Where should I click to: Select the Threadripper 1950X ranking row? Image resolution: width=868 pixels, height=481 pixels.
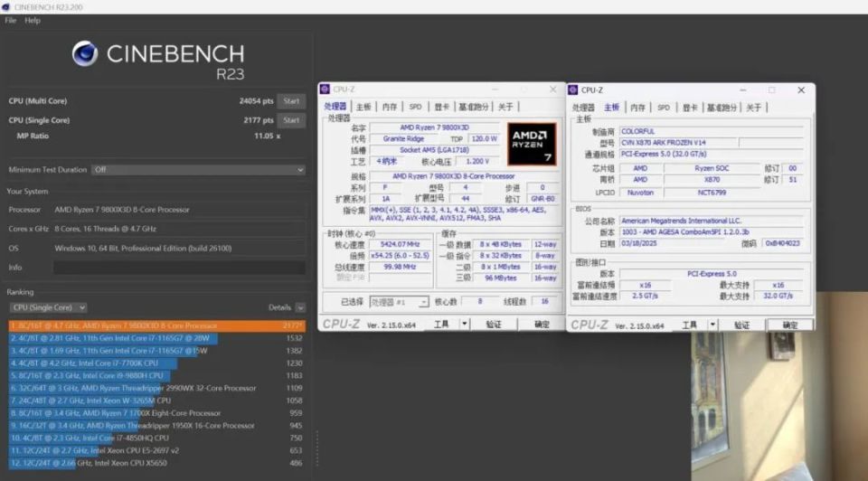[156, 426]
